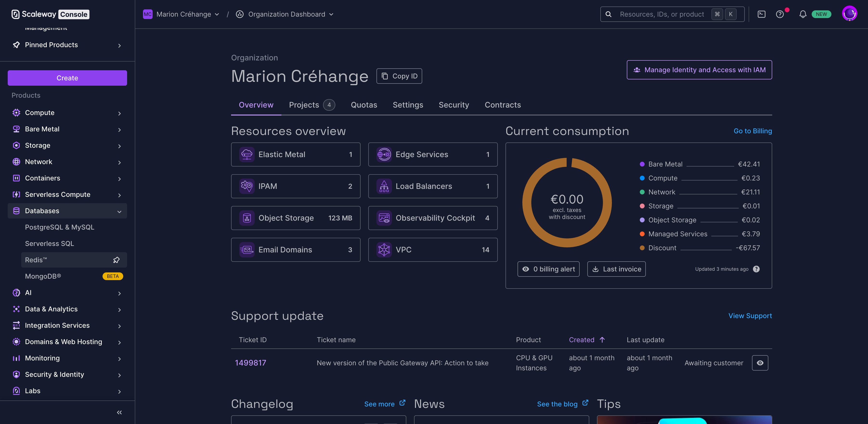Click the Containers sidebar icon

click(16, 178)
